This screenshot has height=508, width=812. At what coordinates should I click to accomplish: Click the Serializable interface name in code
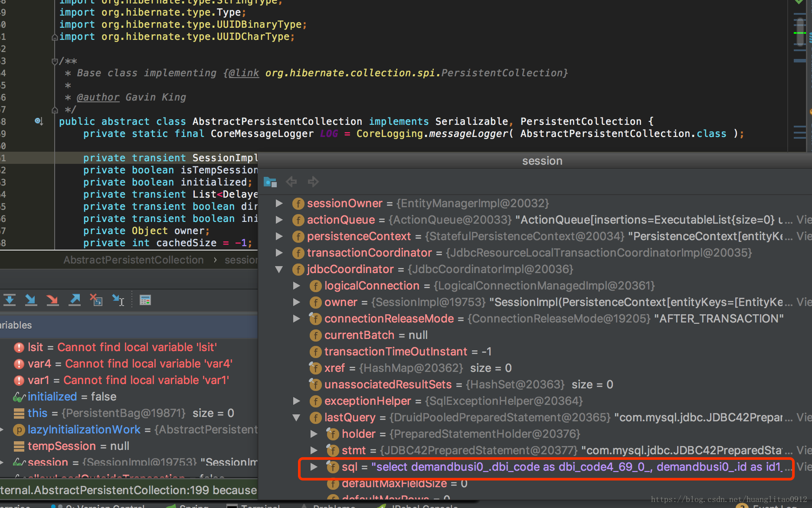[471, 122]
